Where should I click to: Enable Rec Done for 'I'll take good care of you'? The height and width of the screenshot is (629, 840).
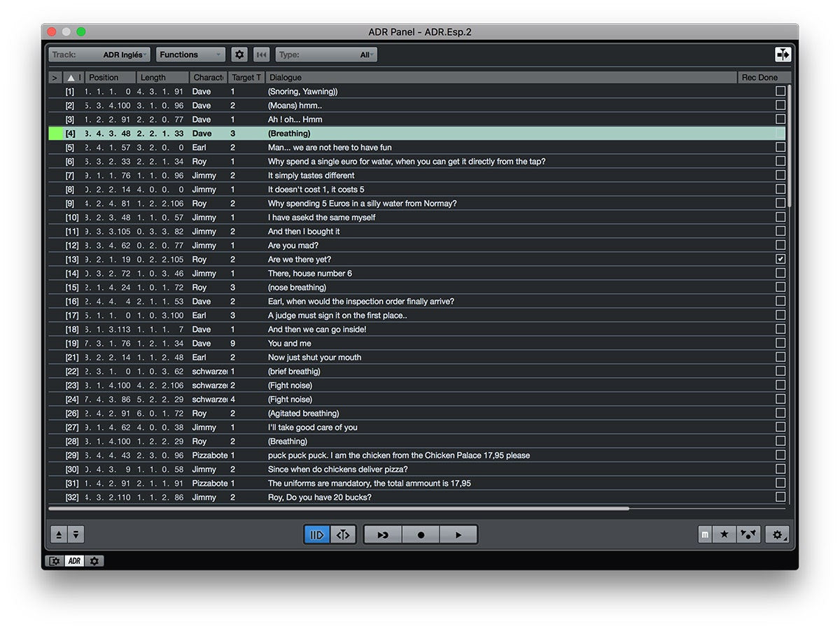pyautogui.click(x=780, y=427)
